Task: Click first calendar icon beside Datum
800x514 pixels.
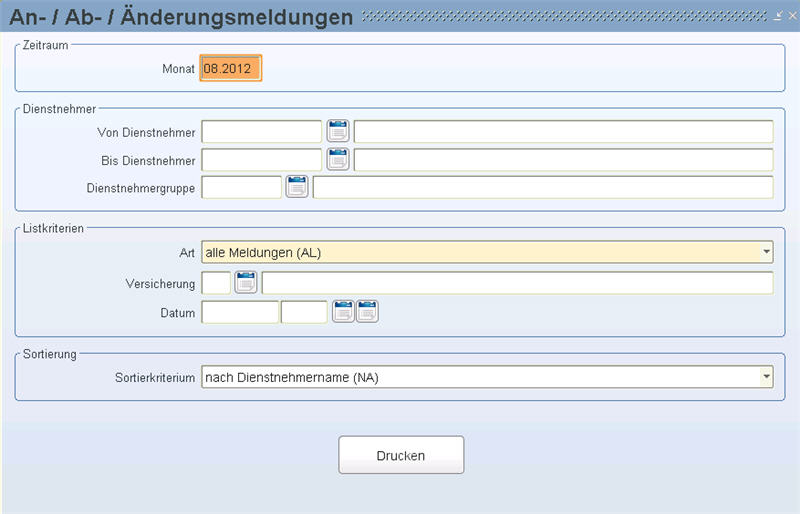Action: [343, 311]
